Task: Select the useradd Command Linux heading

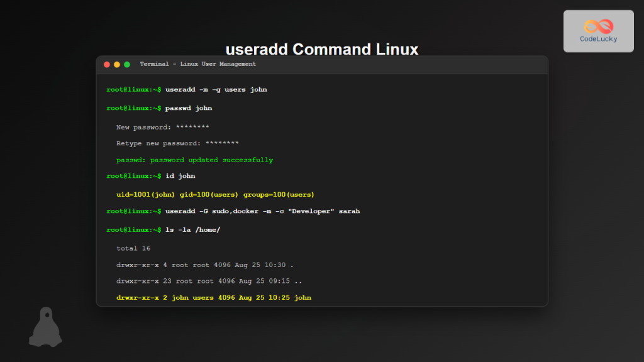Action: point(322,49)
